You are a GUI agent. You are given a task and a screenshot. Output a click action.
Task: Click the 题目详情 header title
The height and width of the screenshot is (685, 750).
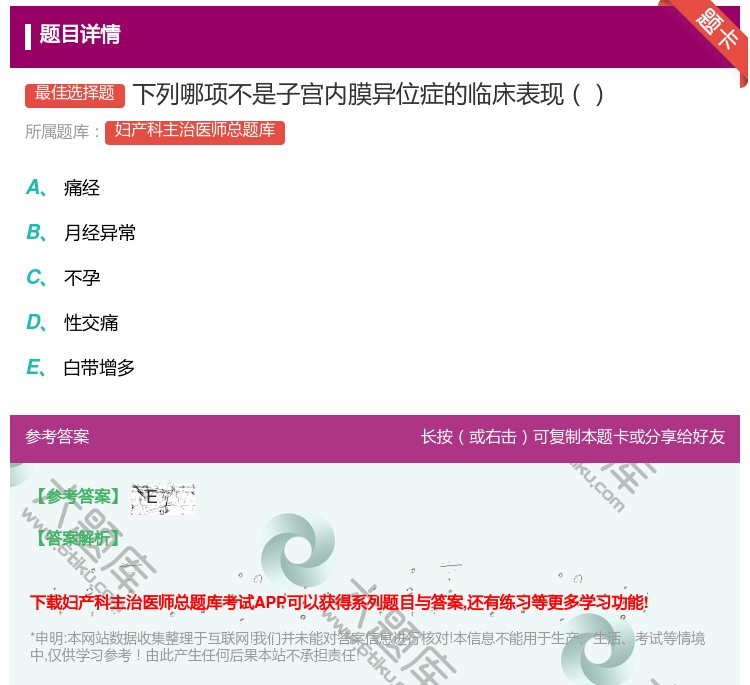(x=80, y=35)
